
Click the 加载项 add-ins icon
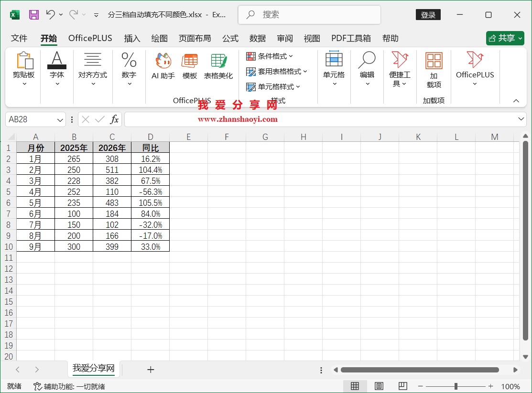click(x=434, y=70)
